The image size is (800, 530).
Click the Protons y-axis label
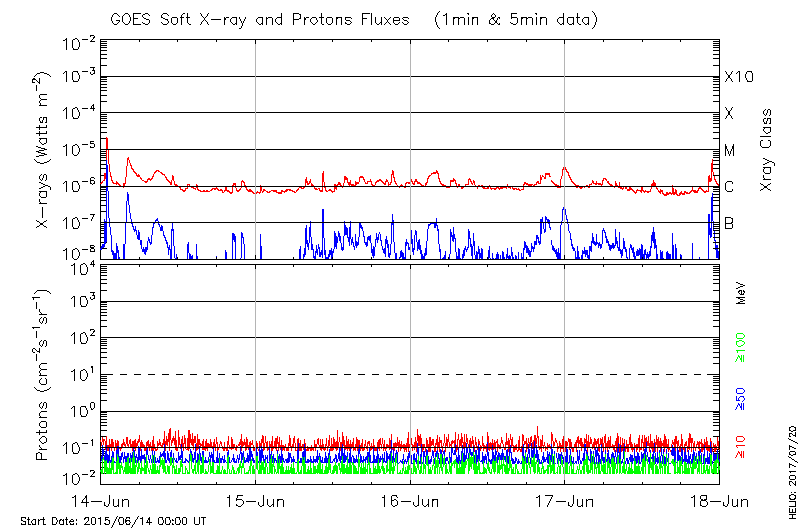(x=44, y=375)
